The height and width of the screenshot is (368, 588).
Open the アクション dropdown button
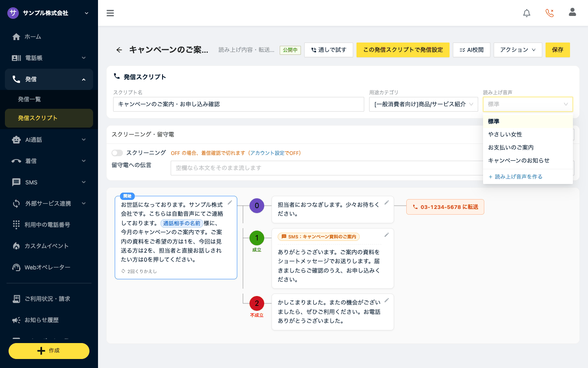tap(518, 50)
